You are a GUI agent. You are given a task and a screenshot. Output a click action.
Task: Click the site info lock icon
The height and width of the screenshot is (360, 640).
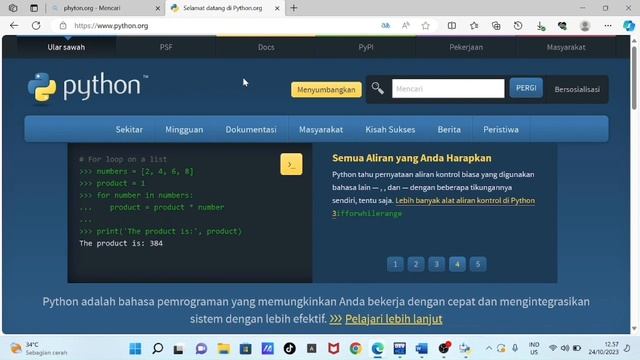click(x=63, y=26)
